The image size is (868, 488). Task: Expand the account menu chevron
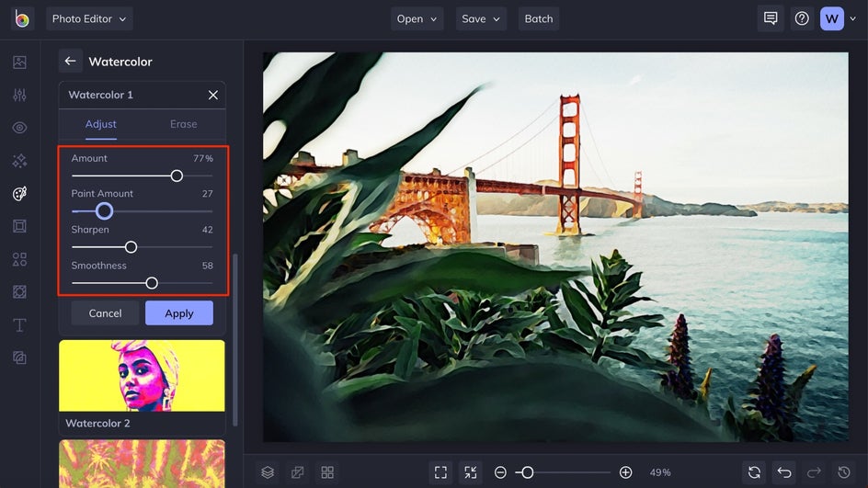(x=853, y=18)
